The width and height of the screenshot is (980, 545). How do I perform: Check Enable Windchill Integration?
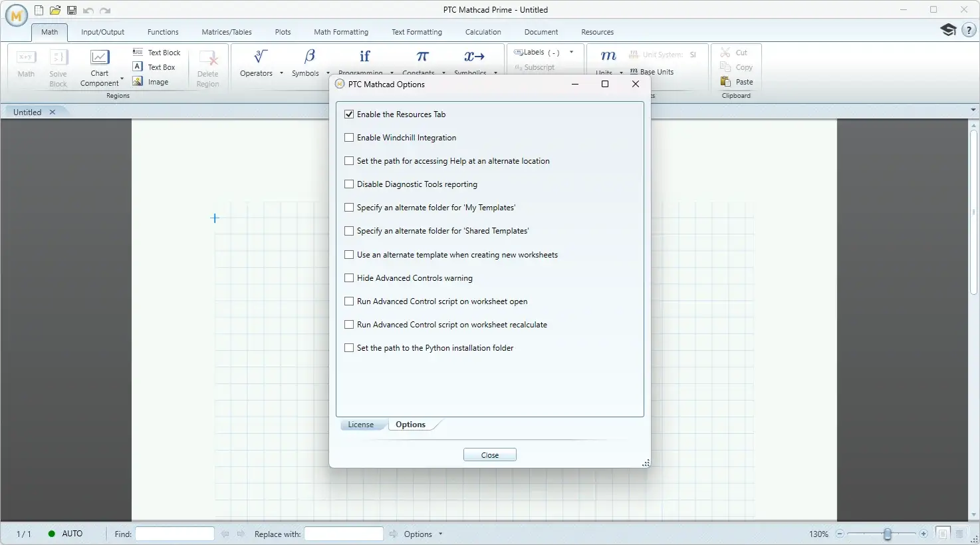click(349, 138)
